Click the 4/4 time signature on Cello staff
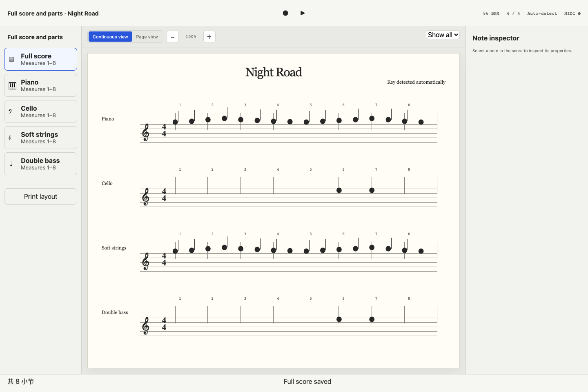This screenshot has height=392, width=588. tap(164, 195)
